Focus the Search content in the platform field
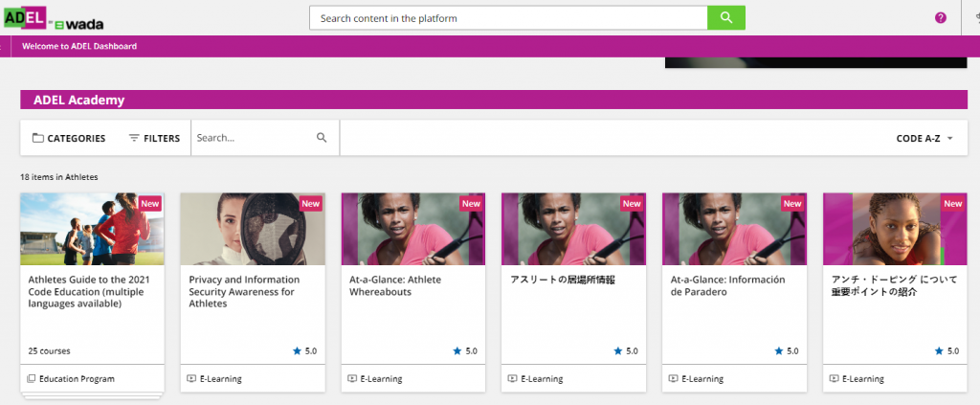The image size is (980, 405). pos(508,18)
